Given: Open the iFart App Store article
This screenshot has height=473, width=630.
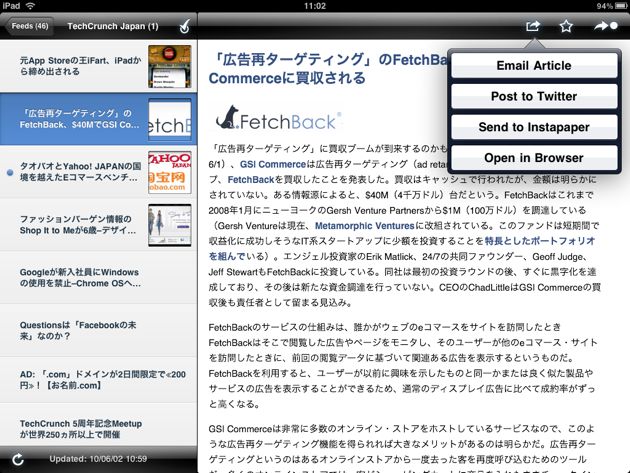Looking at the screenshot, I should point(98,66).
